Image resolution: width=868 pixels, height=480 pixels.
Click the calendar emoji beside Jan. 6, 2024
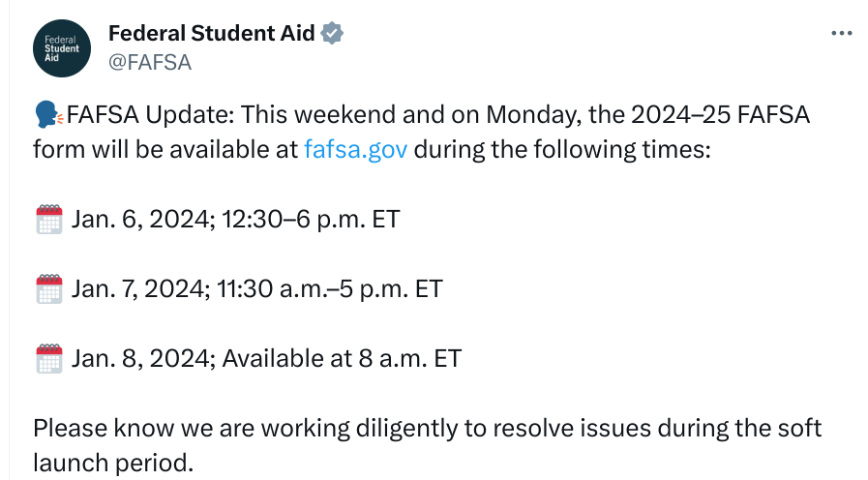[49, 220]
